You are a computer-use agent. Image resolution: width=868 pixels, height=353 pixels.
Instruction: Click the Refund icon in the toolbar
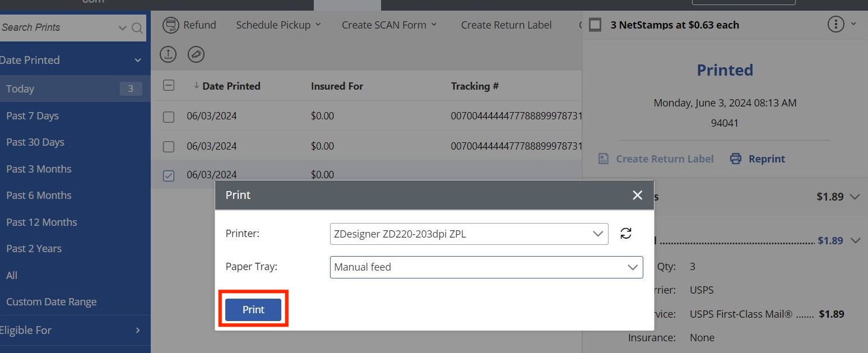click(x=170, y=25)
